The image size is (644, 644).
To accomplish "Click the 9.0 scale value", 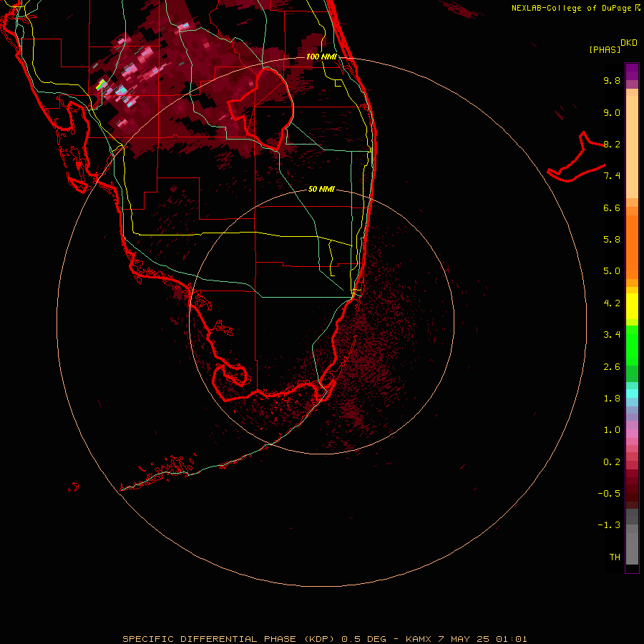I will point(612,112).
